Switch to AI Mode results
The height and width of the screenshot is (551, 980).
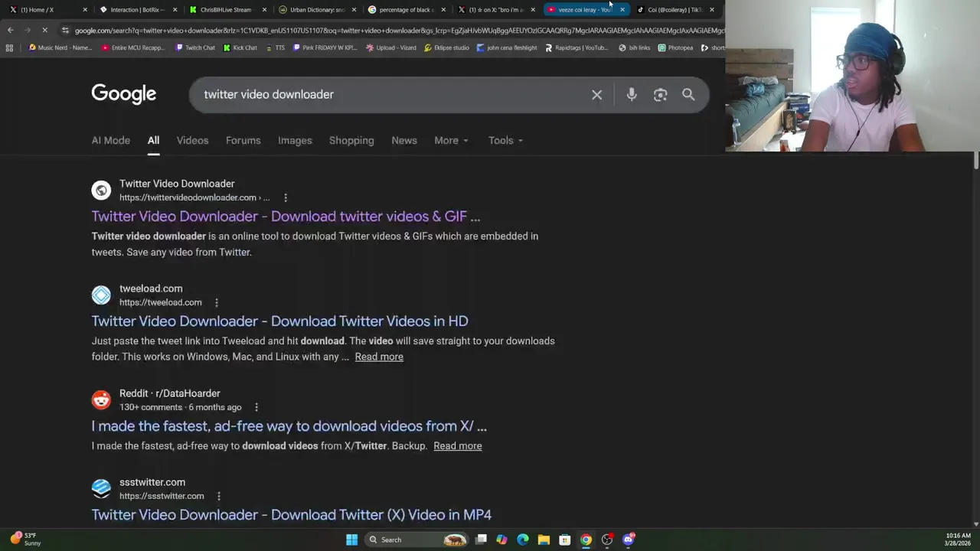coord(111,140)
